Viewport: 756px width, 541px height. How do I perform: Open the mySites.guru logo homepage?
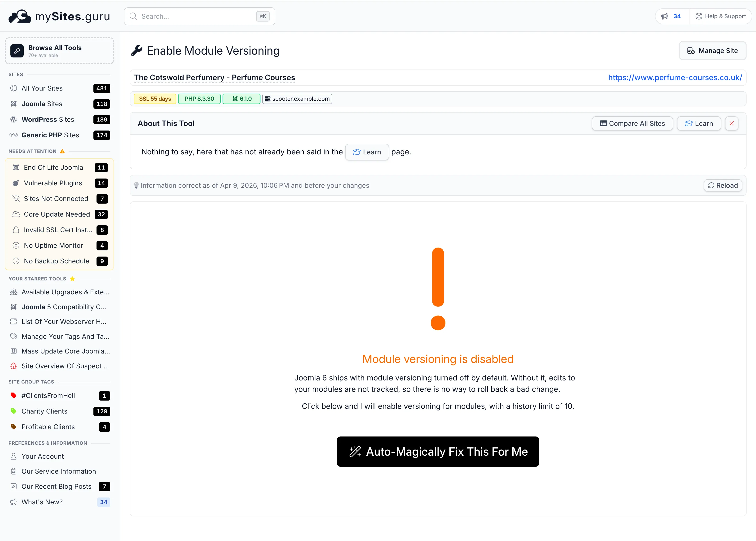coord(59,16)
